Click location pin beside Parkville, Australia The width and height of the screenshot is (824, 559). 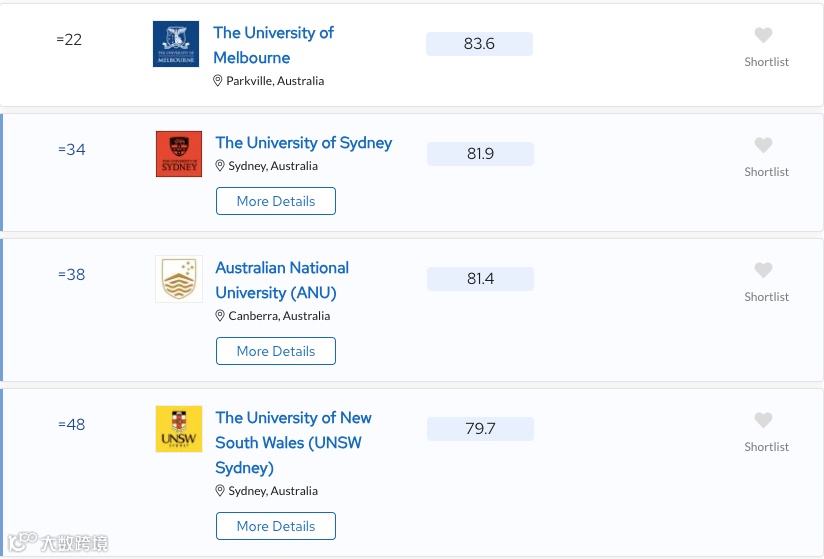point(218,81)
